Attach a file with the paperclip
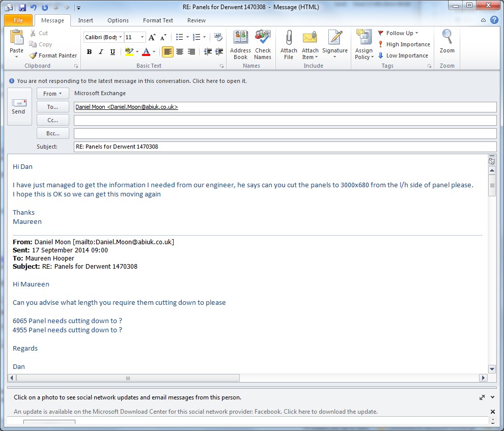The image size is (504, 431). tap(289, 45)
